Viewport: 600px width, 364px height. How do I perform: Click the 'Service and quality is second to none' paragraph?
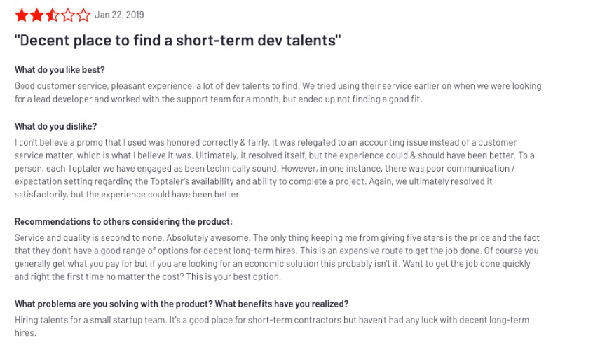[277, 257]
